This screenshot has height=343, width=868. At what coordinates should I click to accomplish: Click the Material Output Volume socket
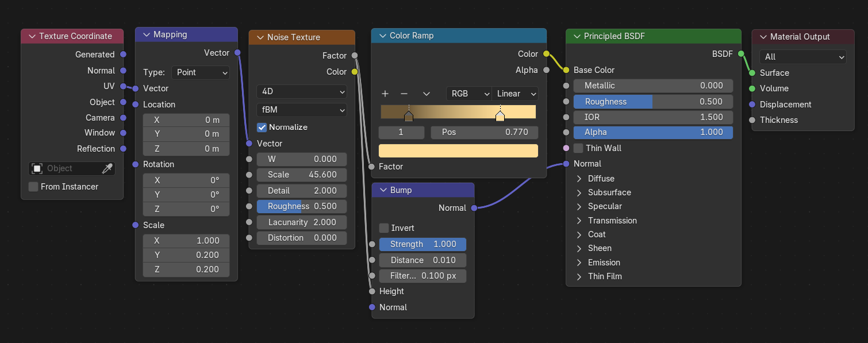(752, 88)
